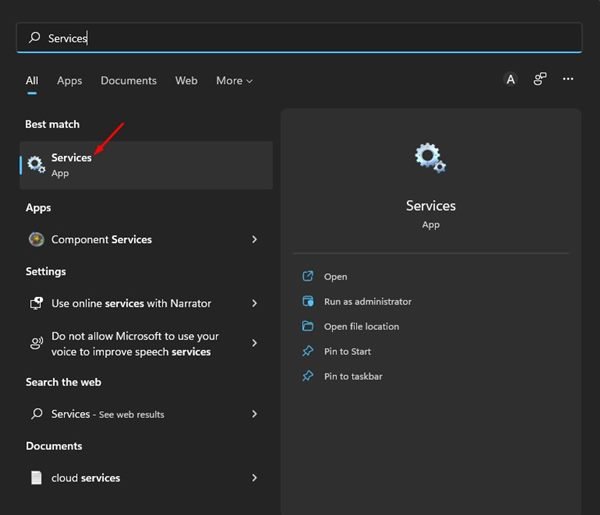Click the cloud services document icon

click(36, 478)
